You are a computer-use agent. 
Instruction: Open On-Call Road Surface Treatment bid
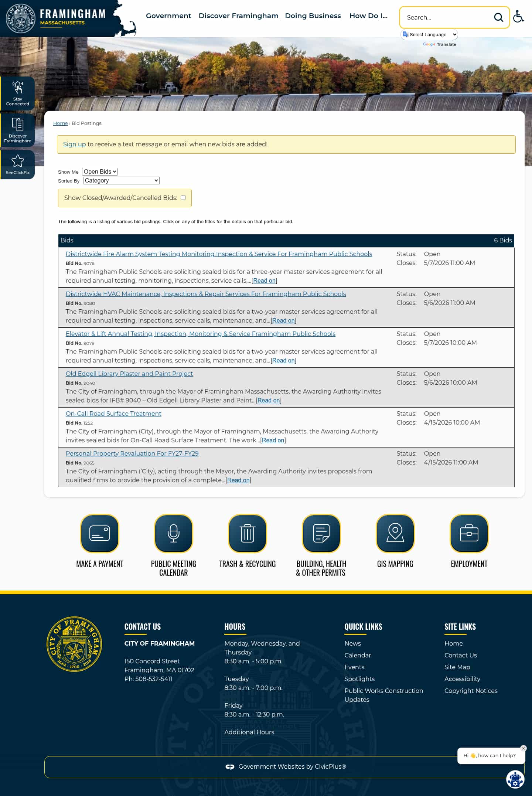tap(113, 414)
